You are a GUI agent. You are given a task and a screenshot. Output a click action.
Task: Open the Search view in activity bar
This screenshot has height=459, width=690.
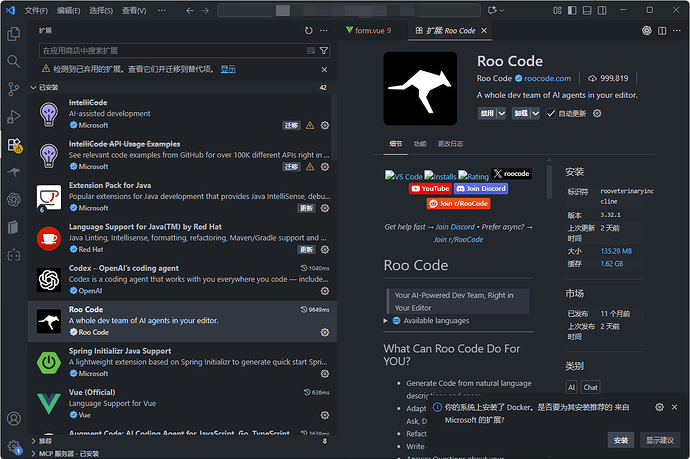click(x=14, y=62)
